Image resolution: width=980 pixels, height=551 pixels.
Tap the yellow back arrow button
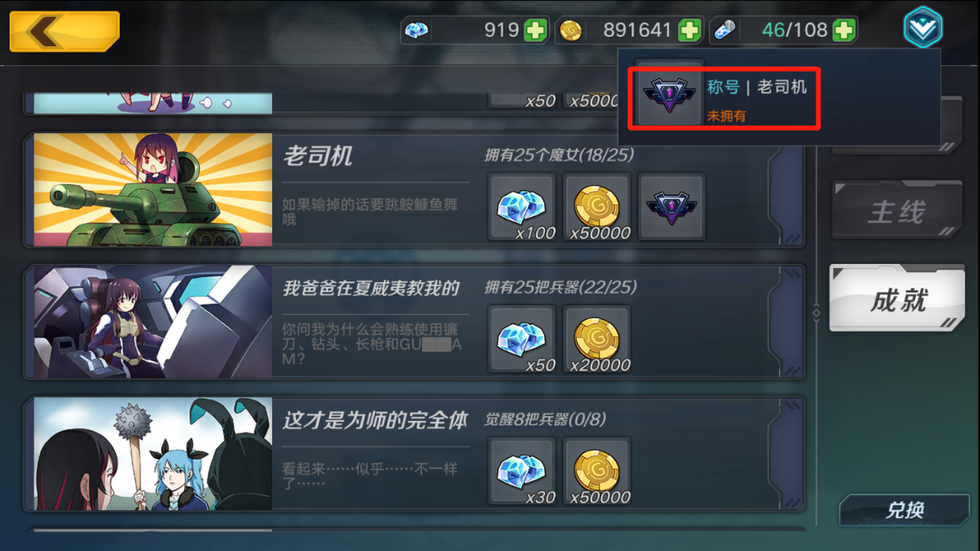[x=64, y=31]
